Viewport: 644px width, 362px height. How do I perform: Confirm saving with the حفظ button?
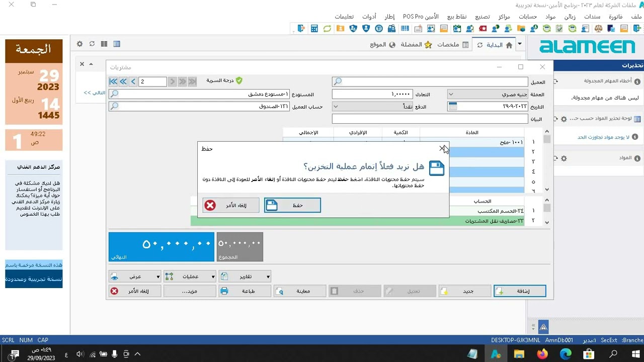coord(292,205)
